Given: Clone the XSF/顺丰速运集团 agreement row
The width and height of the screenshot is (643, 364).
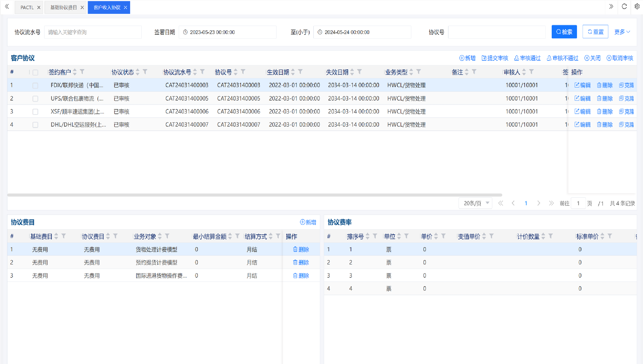Looking at the screenshot, I should (627, 111).
